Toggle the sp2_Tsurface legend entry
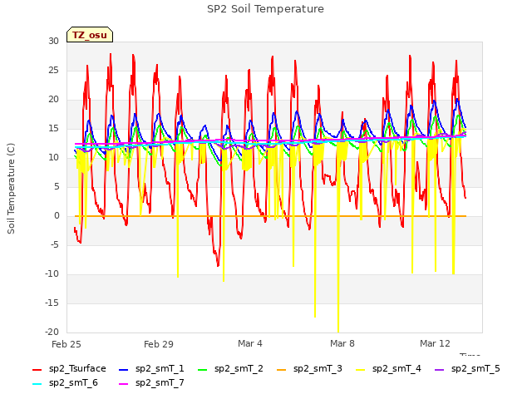Viewport: 532px width, 399px height. (69, 369)
